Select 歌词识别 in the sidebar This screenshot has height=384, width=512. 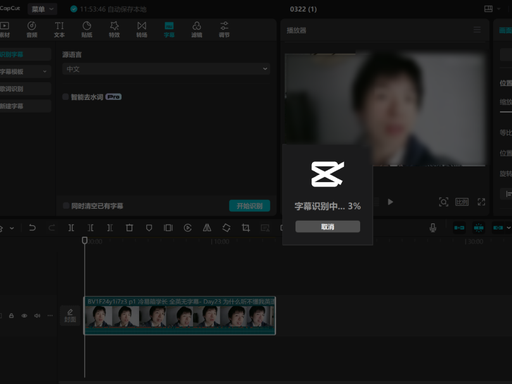coord(25,89)
